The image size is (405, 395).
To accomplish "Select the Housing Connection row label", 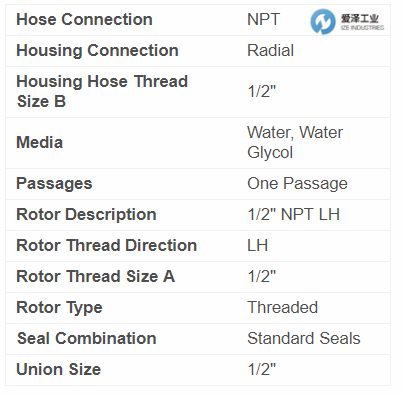I will pyautogui.click(x=97, y=51).
